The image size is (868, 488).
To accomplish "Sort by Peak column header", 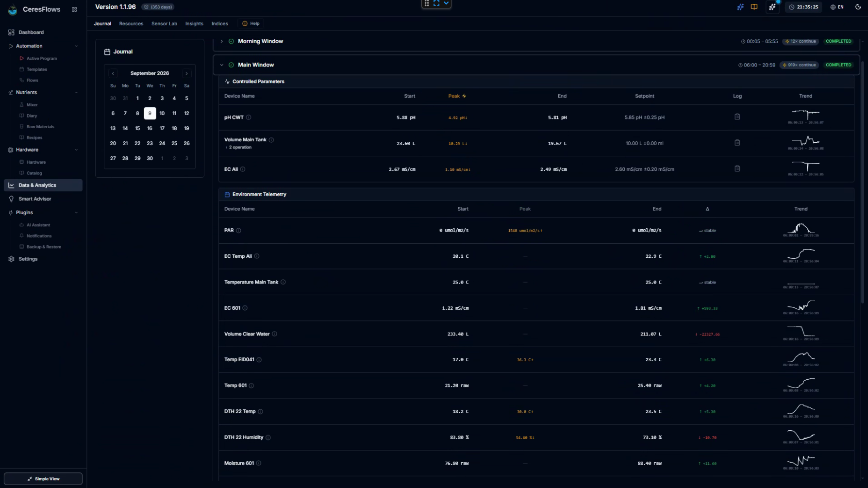I will point(457,96).
